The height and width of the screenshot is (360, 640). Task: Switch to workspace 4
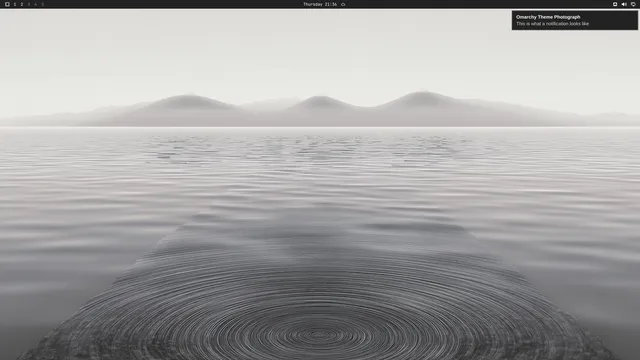pos(36,4)
